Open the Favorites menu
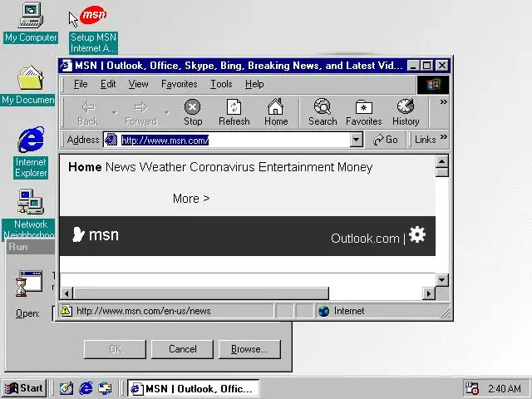The height and width of the screenshot is (399, 532). pos(180,84)
